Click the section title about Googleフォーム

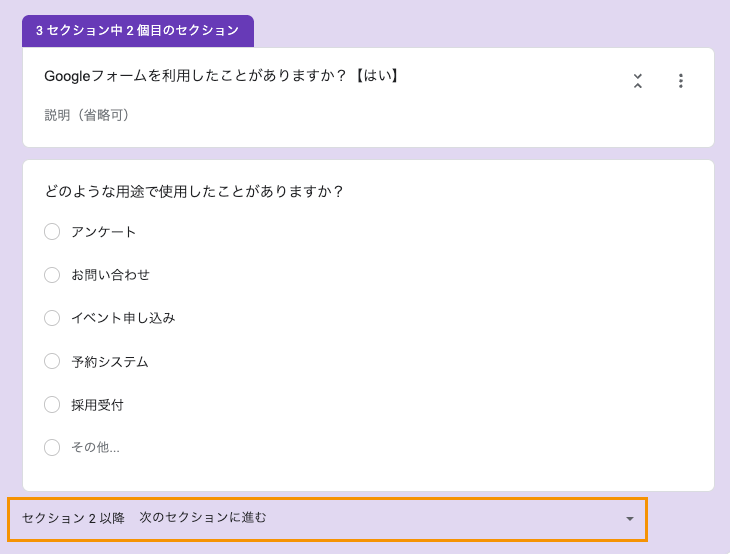point(223,76)
